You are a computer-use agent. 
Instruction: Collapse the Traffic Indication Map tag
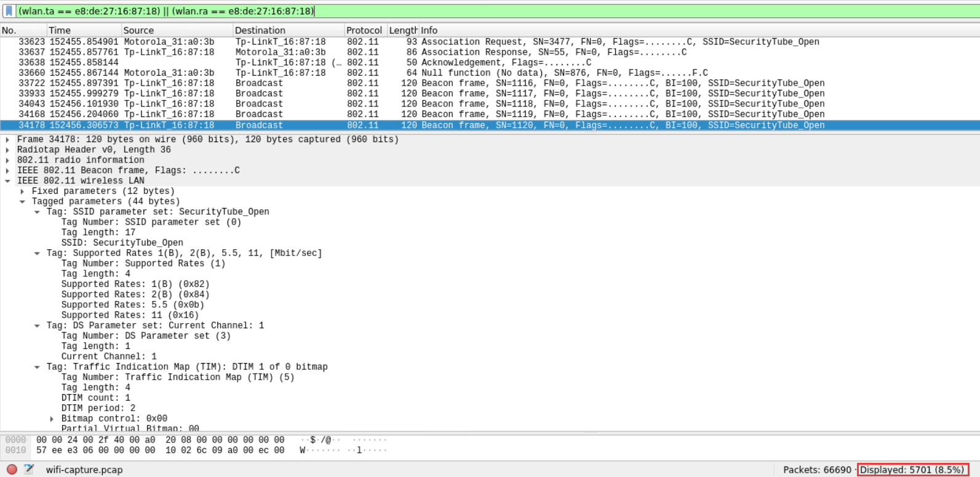point(37,367)
